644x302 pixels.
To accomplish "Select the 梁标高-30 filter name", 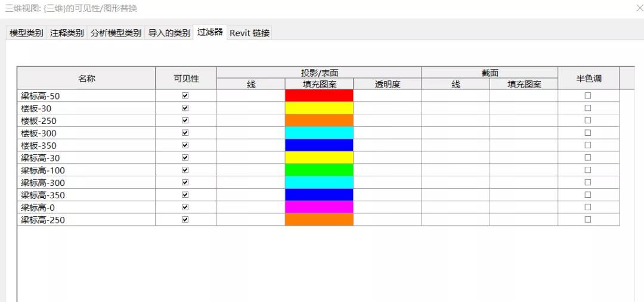I will click(x=41, y=158).
